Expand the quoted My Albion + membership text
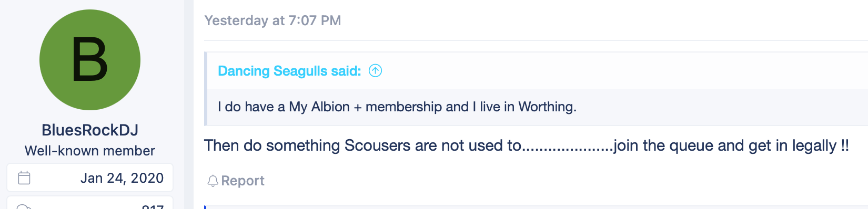The image size is (868, 209). (397, 107)
